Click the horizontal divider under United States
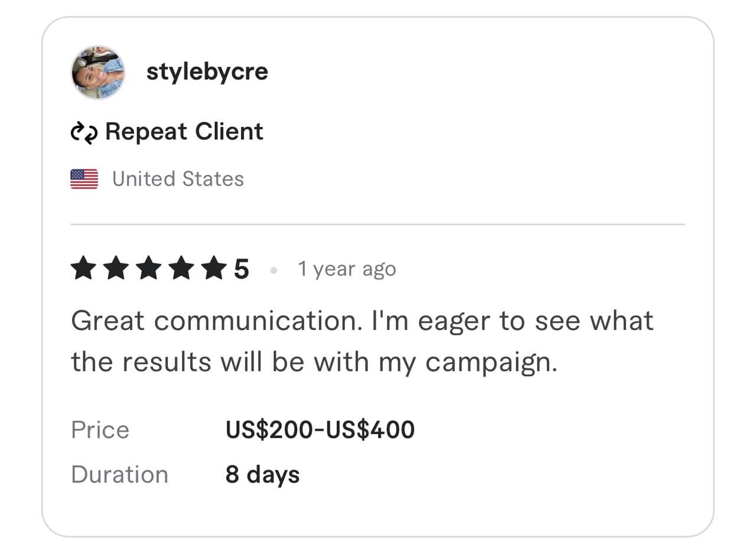The width and height of the screenshot is (756, 549). pos(378,225)
